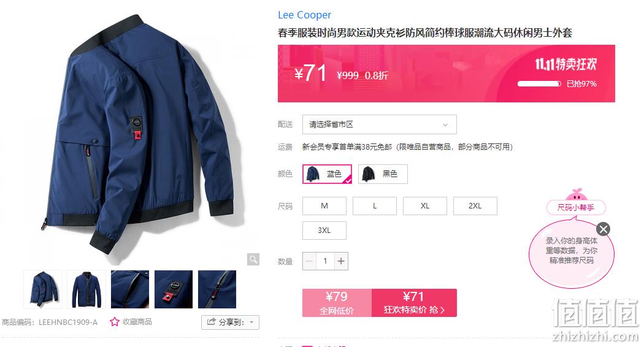Click the ¥79 全网低价 button
644x347 pixels.
pyautogui.click(x=337, y=303)
